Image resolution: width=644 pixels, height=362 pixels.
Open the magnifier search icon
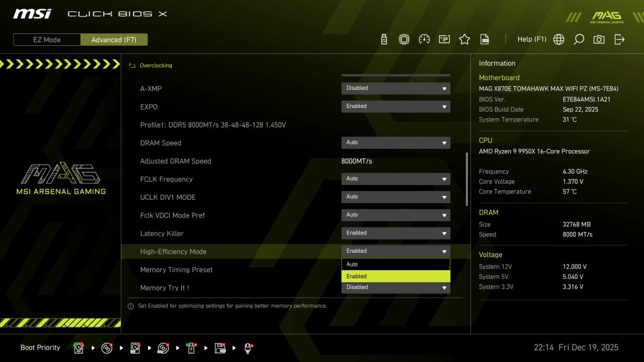tap(579, 40)
